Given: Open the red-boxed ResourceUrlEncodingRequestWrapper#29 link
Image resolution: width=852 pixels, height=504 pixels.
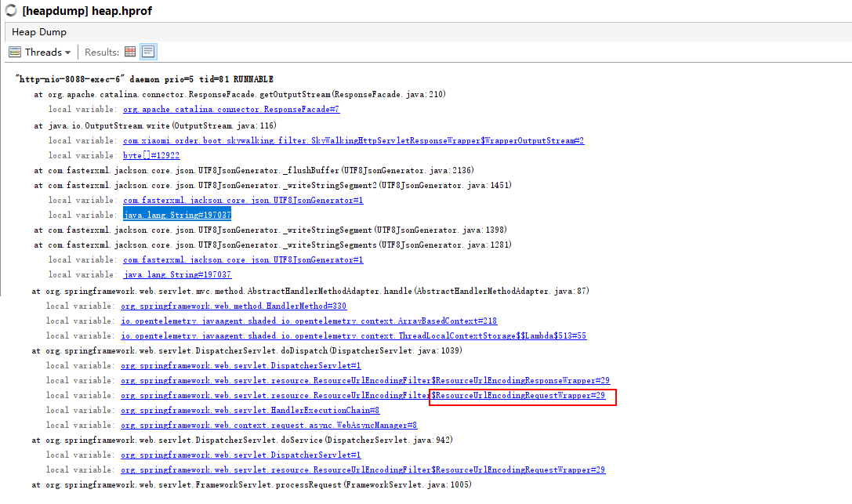Looking at the screenshot, I should click(520, 395).
